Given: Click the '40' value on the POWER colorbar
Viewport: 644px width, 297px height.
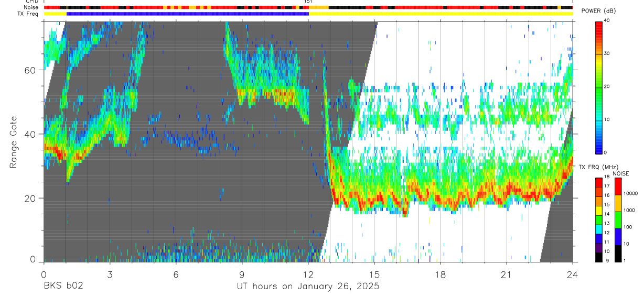Looking at the screenshot, I should point(607,20).
